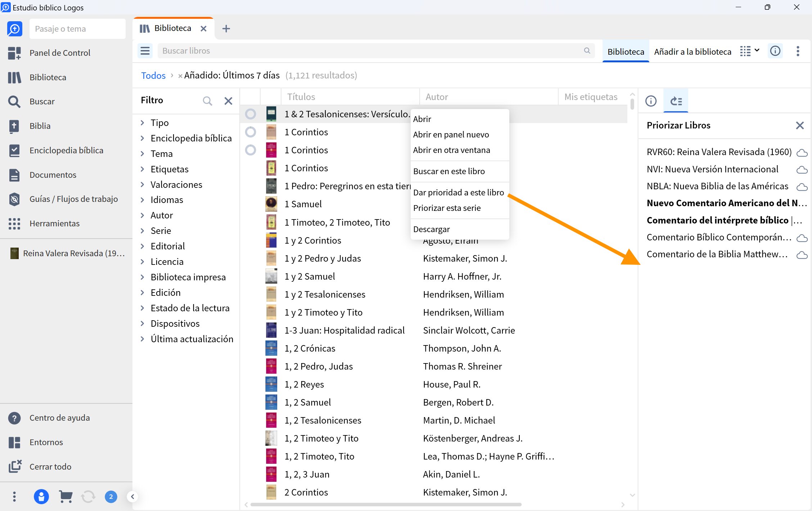The width and height of the screenshot is (812, 511).
Task: Open the shopping cart icon
Action: coord(65,497)
